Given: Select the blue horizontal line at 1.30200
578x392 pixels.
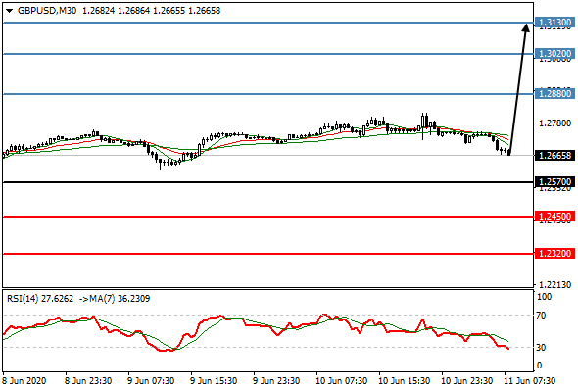Looking at the screenshot, I should pyautogui.click(x=268, y=54).
